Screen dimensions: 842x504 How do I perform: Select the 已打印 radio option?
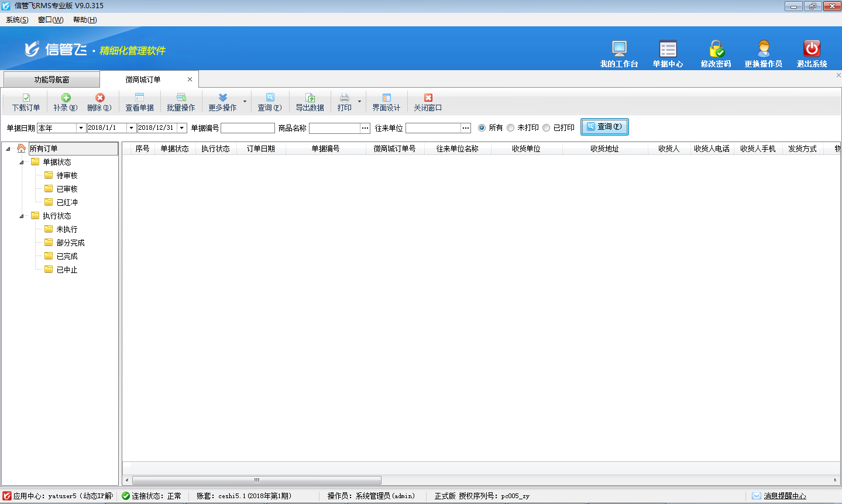coord(547,127)
